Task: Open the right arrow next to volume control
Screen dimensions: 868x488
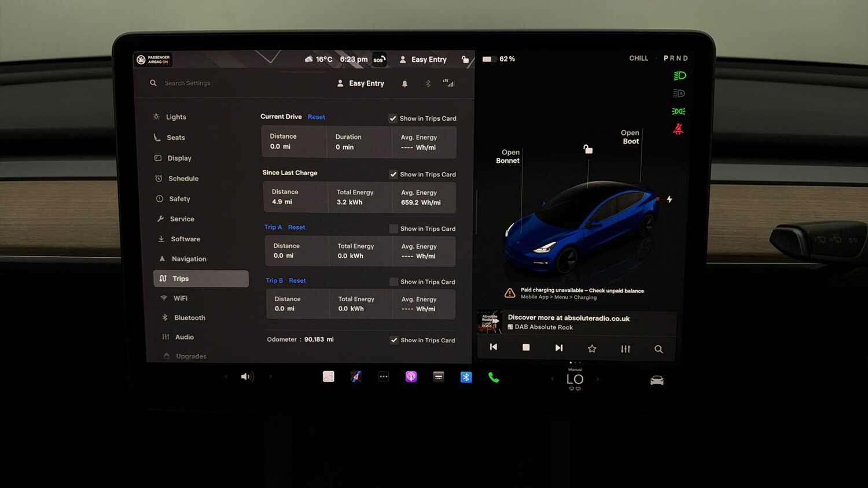Action: coord(270,376)
